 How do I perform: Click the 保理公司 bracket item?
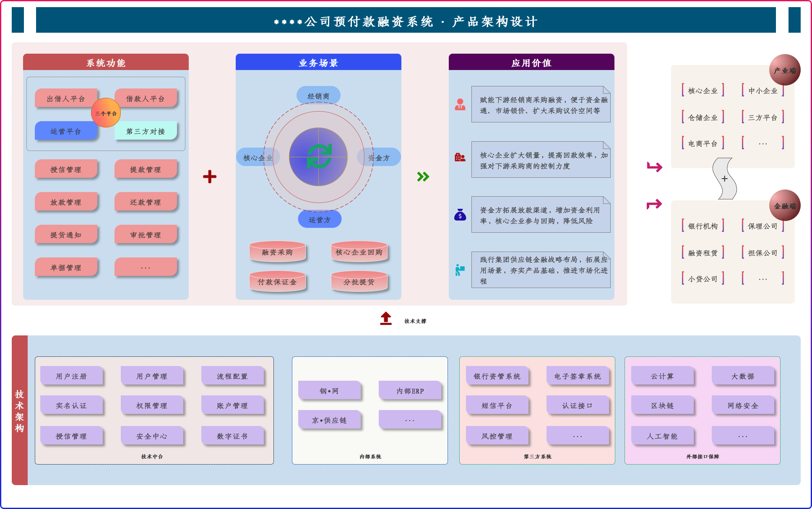pyautogui.click(x=763, y=226)
